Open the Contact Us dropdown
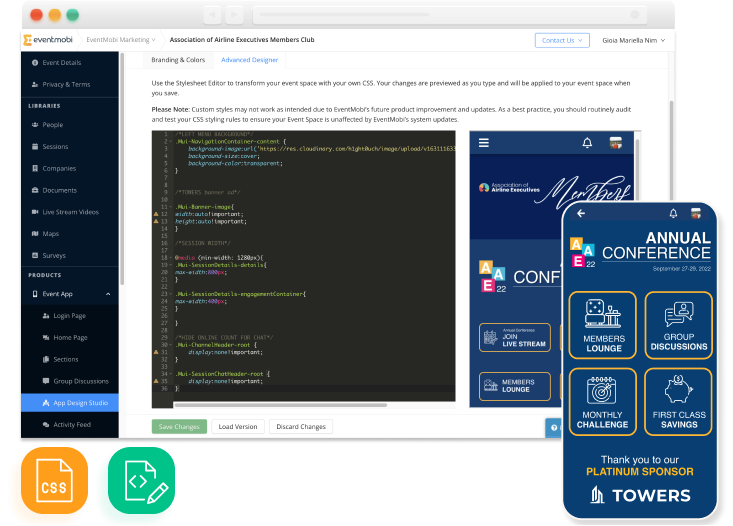733x526 pixels. coord(562,40)
